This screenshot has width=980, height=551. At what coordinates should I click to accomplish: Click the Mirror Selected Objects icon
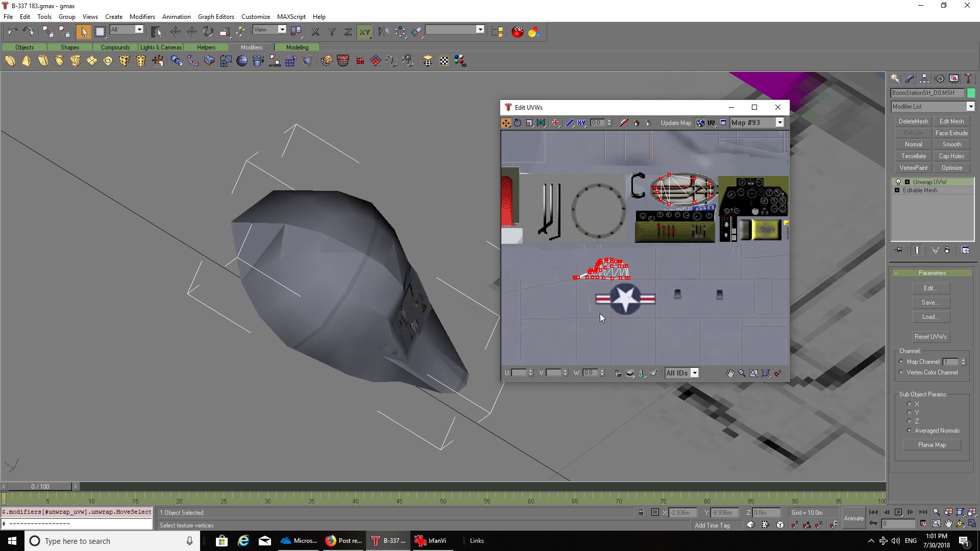(383, 32)
